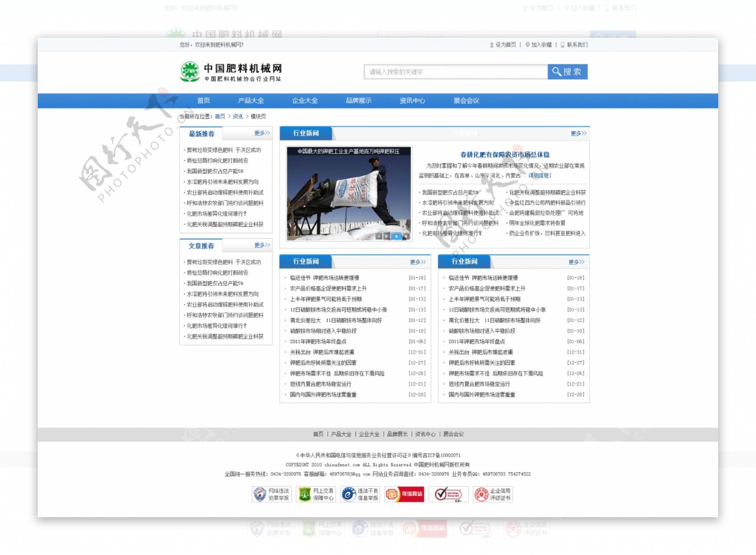This screenshot has height=555, width=756.
Task: Click 首页 in the gray footer navigation
Action: (318, 434)
